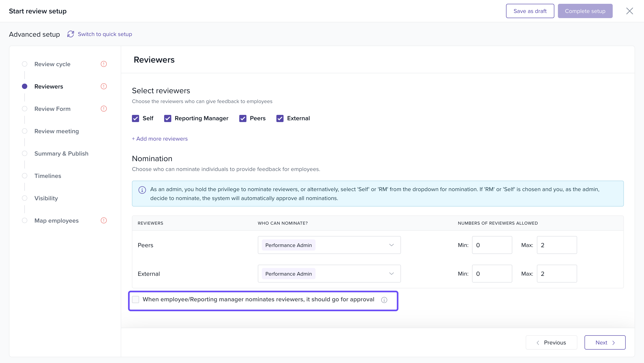This screenshot has height=363, width=644.
Task: Click the alert icon beside Review Form
Action: 104,109
